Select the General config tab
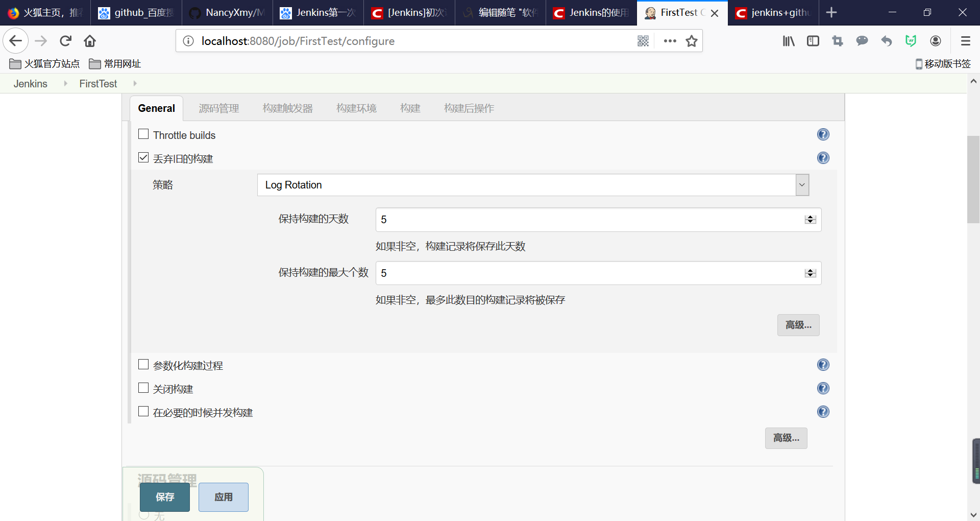Viewport: 980px width, 521px height. [156, 108]
